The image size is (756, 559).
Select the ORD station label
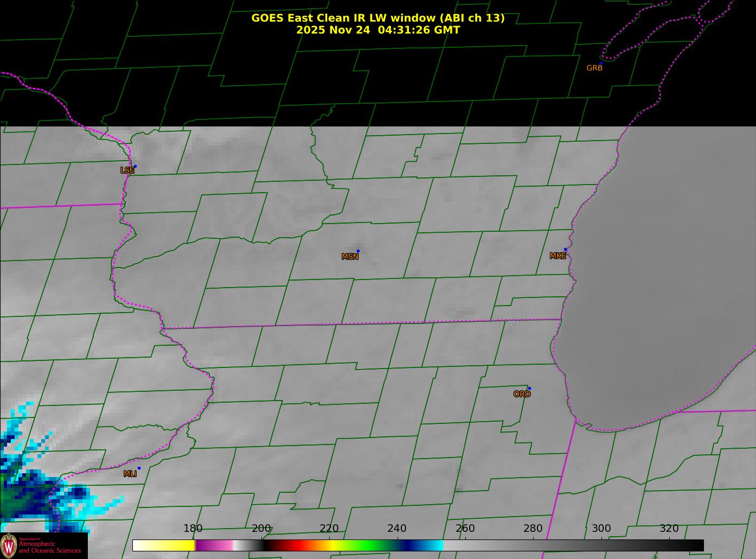[522, 395]
